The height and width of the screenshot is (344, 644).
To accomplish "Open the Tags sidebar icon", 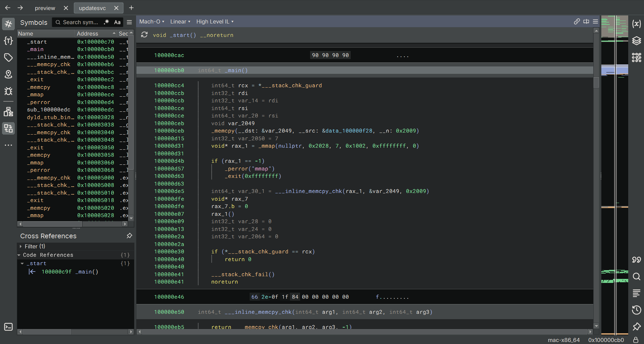I will [8, 57].
